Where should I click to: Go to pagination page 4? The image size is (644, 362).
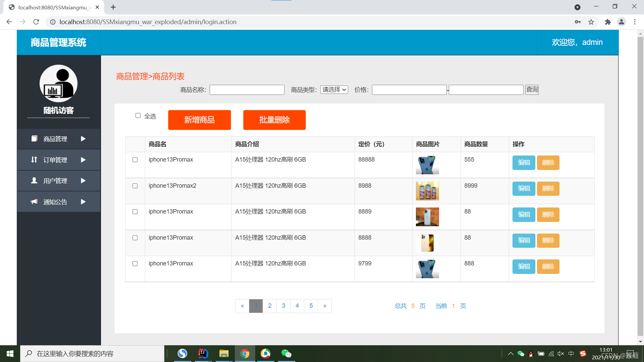pos(297,306)
